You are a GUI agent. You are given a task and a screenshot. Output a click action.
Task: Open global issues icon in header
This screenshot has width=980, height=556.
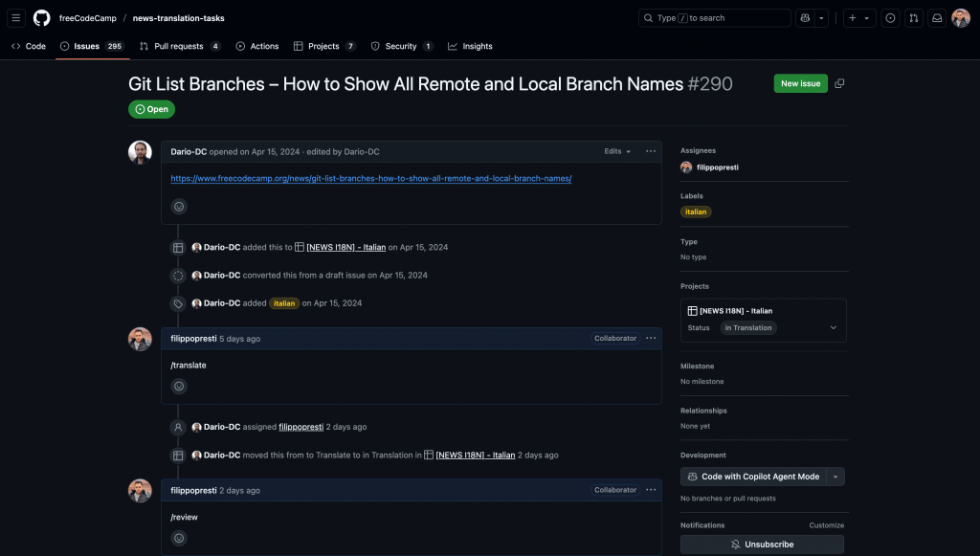pos(891,18)
